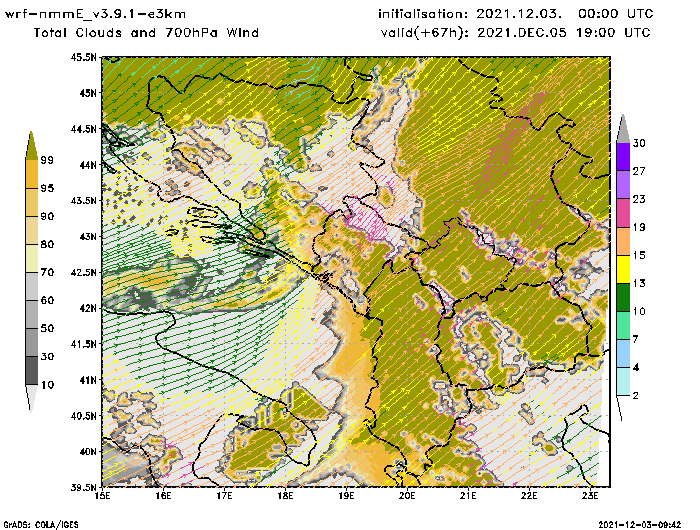This screenshot has width=700, height=530.
Task: Click the 17E longitude label
Action: [x=225, y=496]
